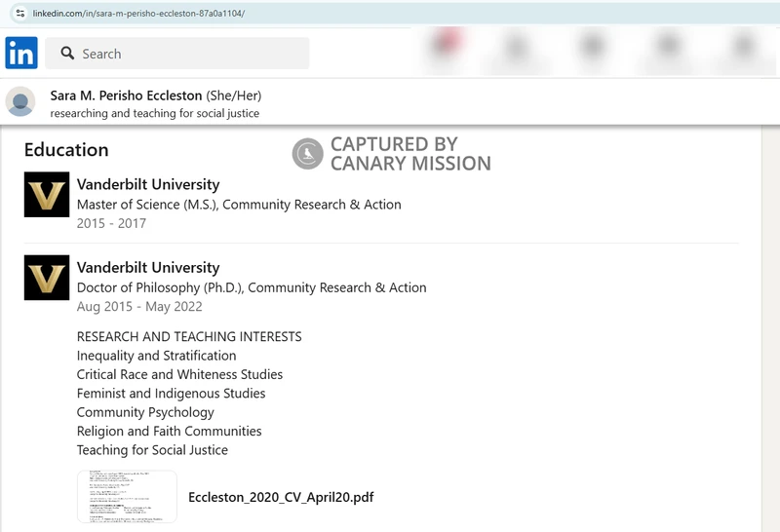
Task: Select the LinkedIn URL in address bar
Action: [138, 14]
